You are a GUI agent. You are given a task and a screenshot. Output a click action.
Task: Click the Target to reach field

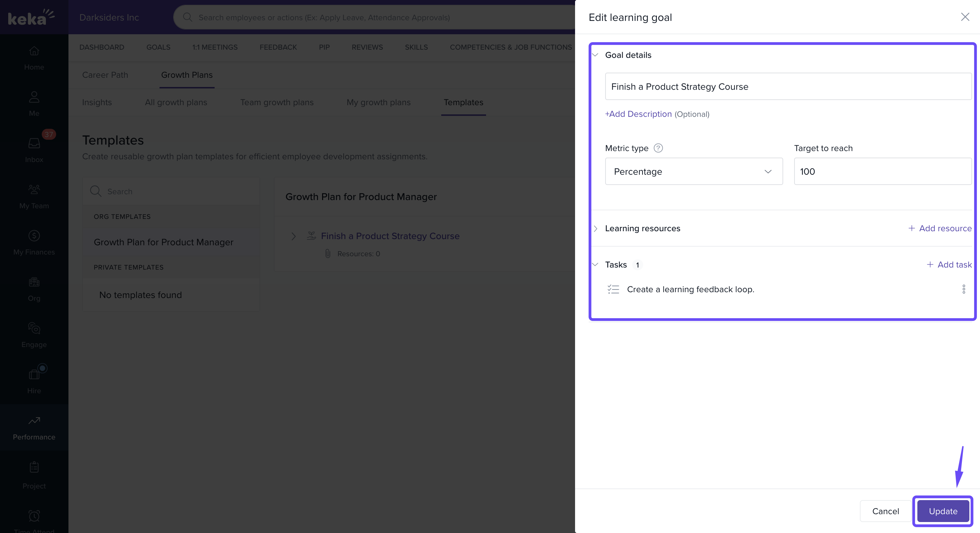[x=882, y=172]
